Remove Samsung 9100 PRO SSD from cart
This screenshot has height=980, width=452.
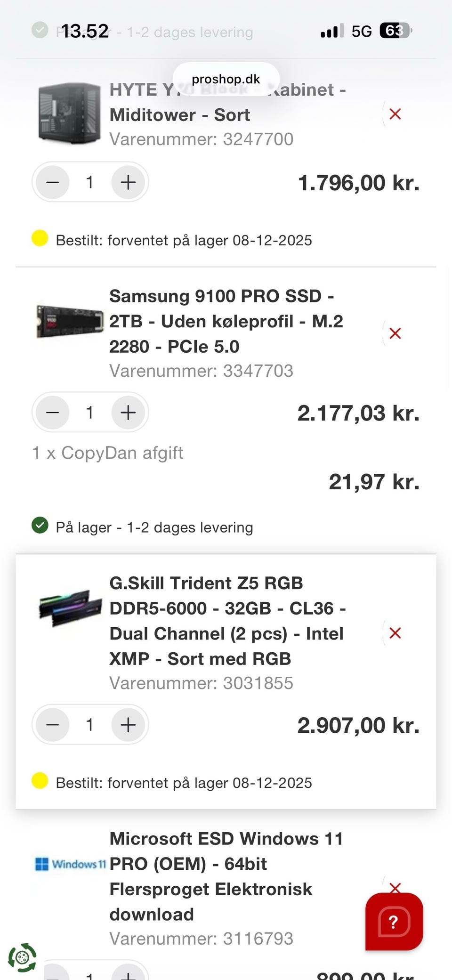pos(395,333)
